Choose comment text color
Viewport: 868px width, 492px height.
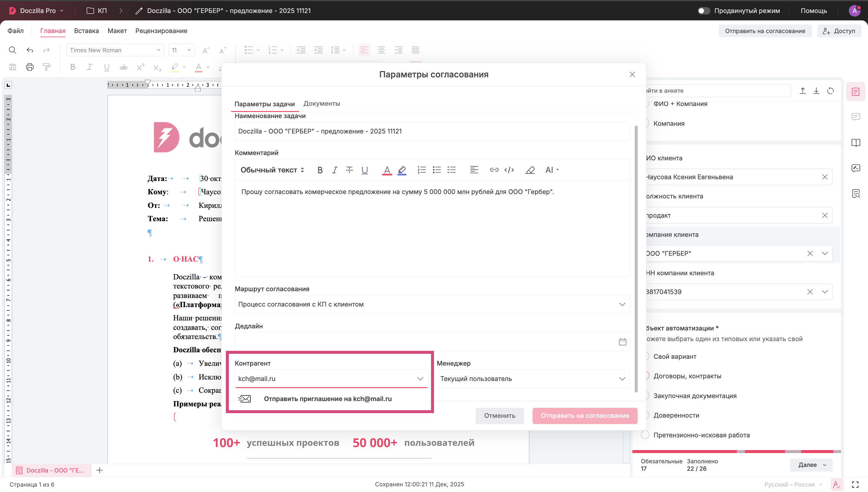pos(387,170)
